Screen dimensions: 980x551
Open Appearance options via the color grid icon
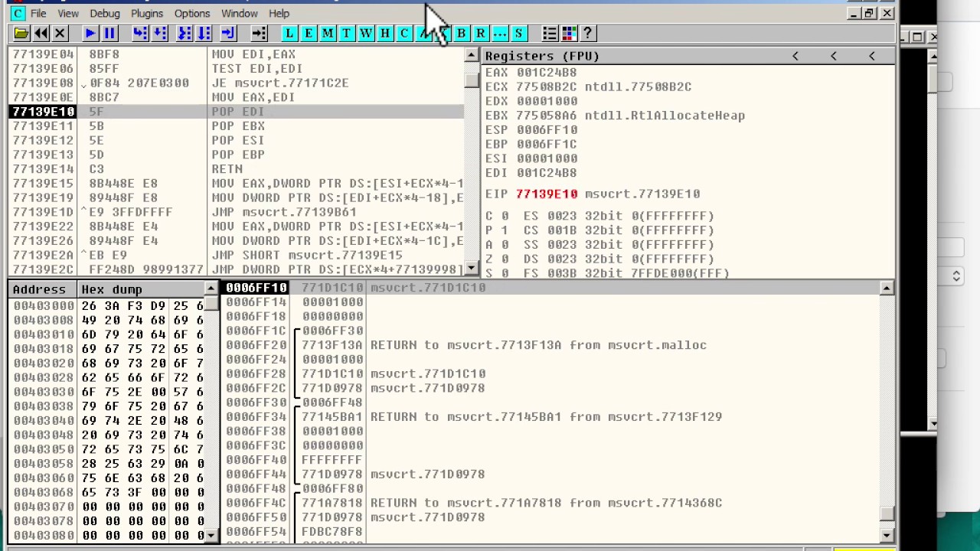coord(569,34)
